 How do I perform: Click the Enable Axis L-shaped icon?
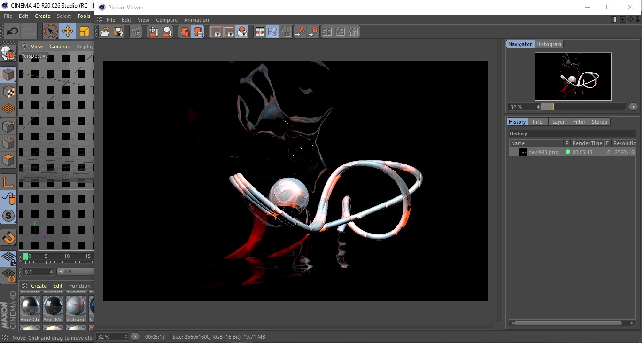pyautogui.click(x=8, y=182)
